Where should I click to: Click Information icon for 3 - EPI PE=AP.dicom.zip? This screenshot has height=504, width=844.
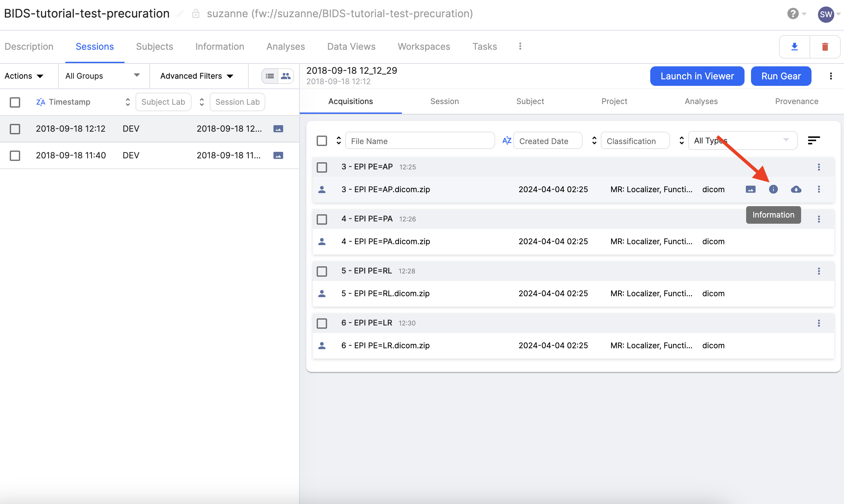773,190
